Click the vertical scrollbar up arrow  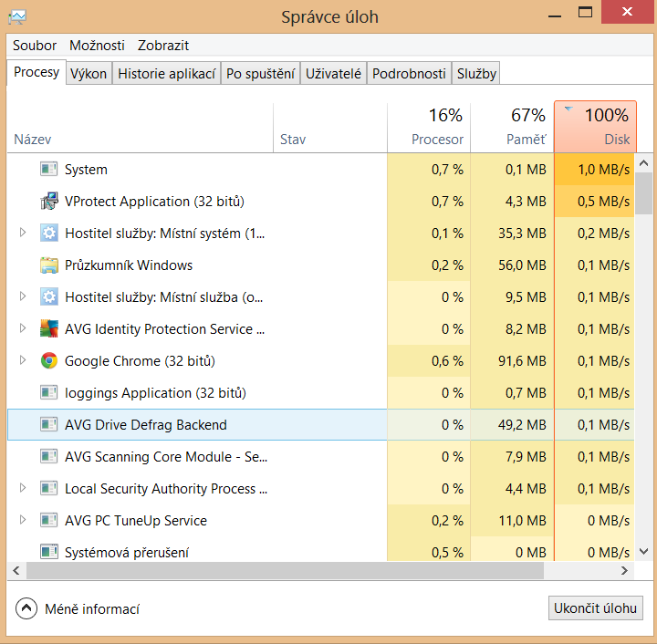pyautogui.click(x=644, y=163)
